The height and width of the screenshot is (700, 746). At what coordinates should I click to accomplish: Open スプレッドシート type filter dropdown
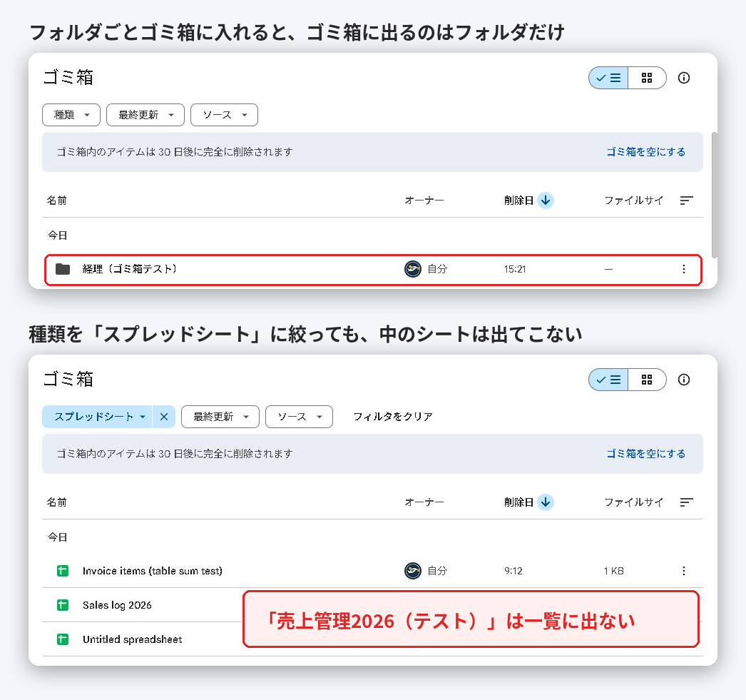pyautogui.click(x=97, y=417)
